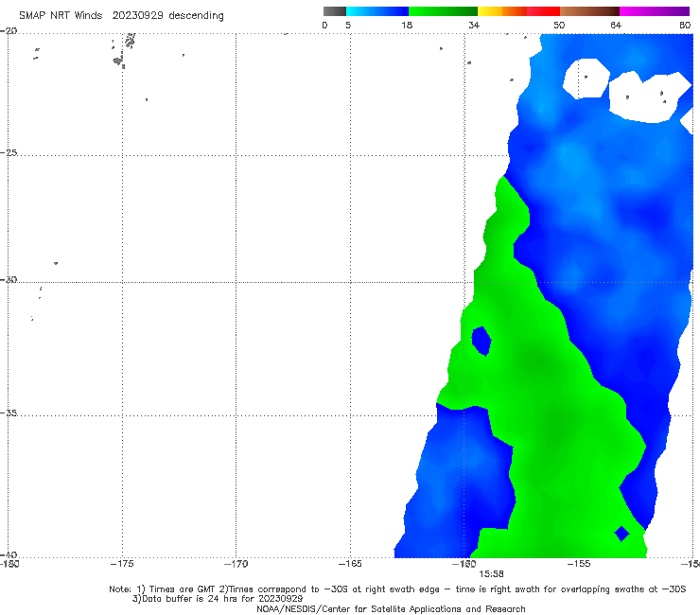700x615 pixels.
Task: Click the note line starting 'Note: 1) Times are GMT'
Action: 397,589
